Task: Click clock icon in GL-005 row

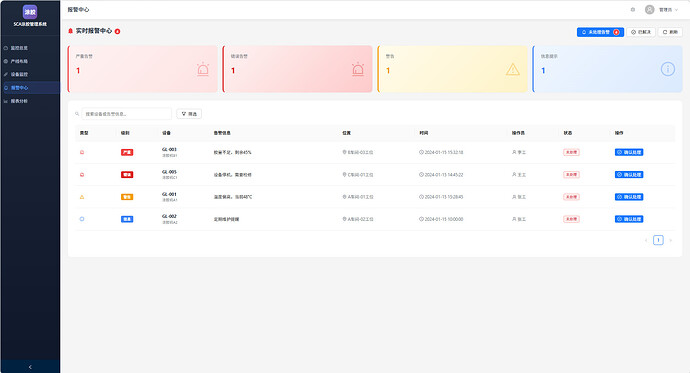Action: (421, 175)
